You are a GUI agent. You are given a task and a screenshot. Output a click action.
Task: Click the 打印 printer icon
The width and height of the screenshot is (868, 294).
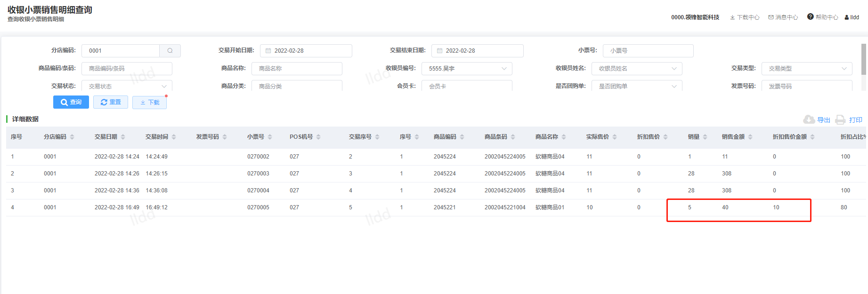pos(840,119)
